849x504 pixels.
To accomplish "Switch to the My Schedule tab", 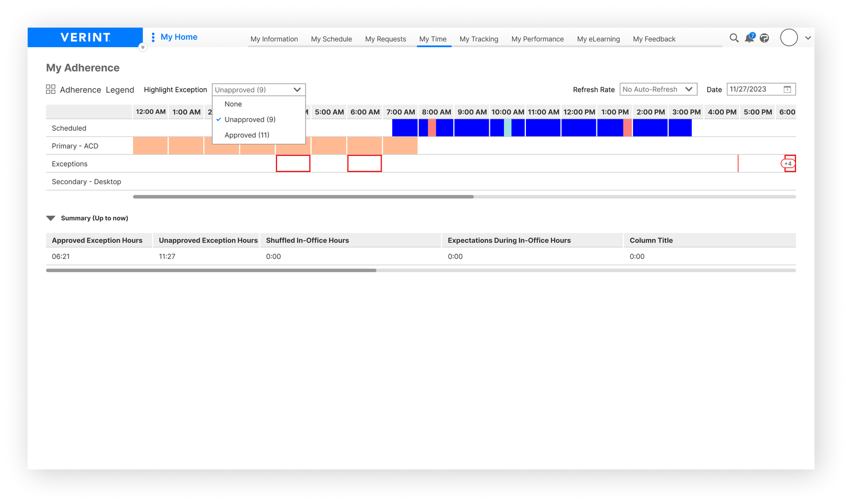I will click(x=331, y=39).
